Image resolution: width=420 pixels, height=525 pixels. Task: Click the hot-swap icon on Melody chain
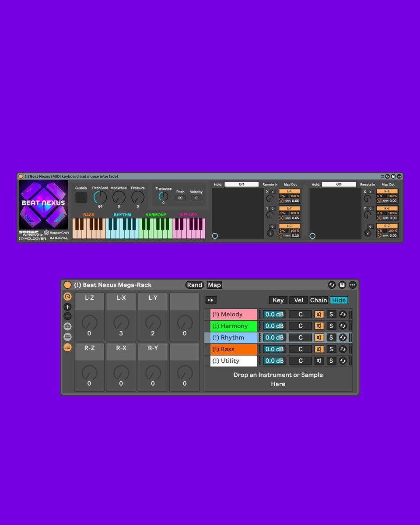click(x=343, y=314)
